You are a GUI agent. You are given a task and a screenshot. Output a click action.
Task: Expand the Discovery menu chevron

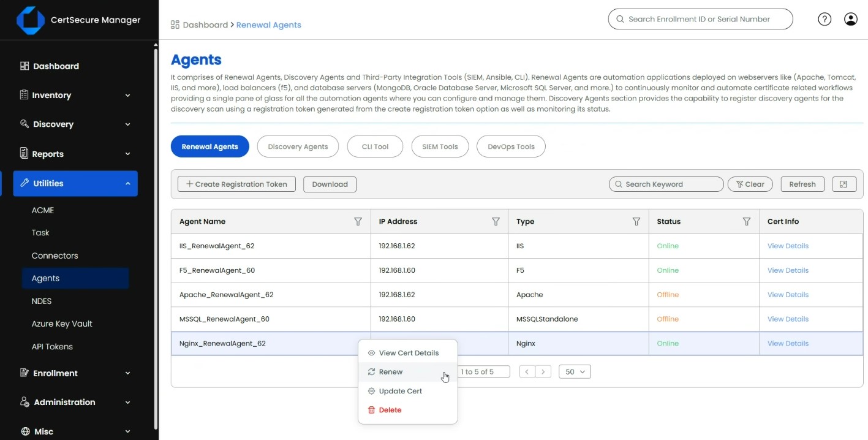pos(127,124)
